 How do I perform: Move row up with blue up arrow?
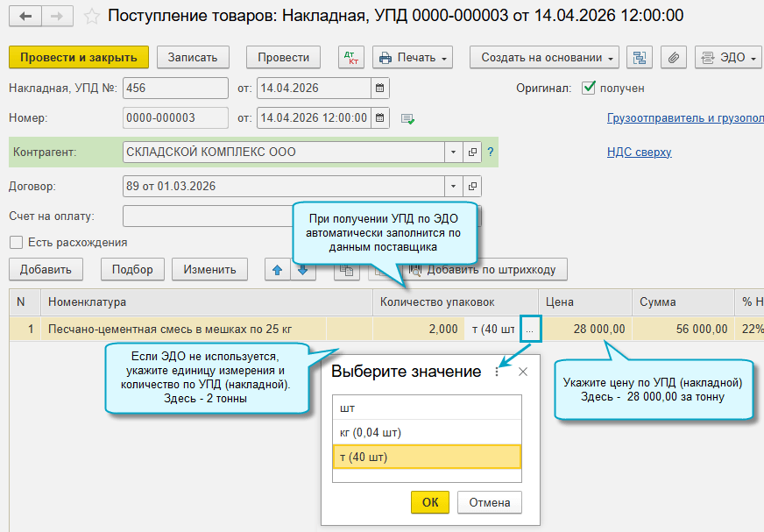point(277,270)
